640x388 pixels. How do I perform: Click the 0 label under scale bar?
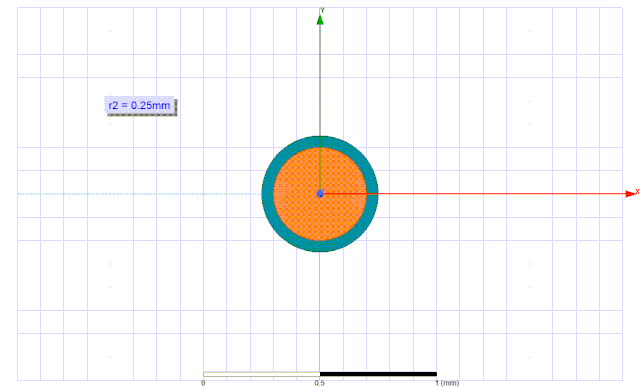pyautogui.click(x=203, y=383)
